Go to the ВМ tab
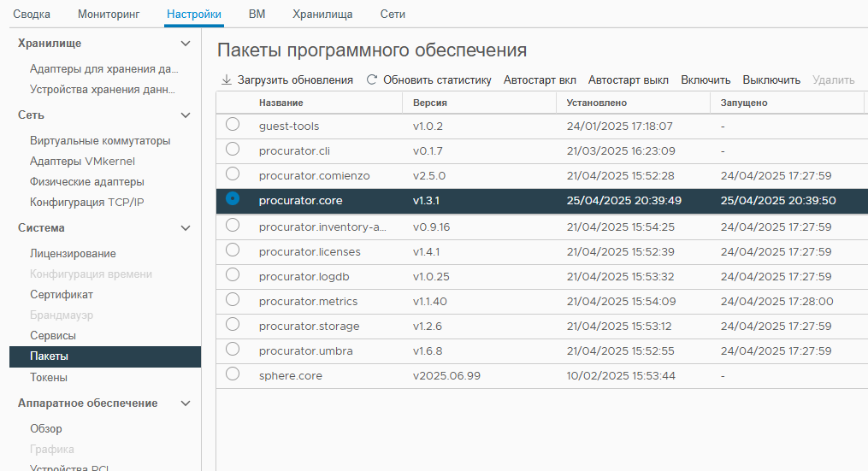The height and width of the screenshot is (471, 868). pos(257,15)
